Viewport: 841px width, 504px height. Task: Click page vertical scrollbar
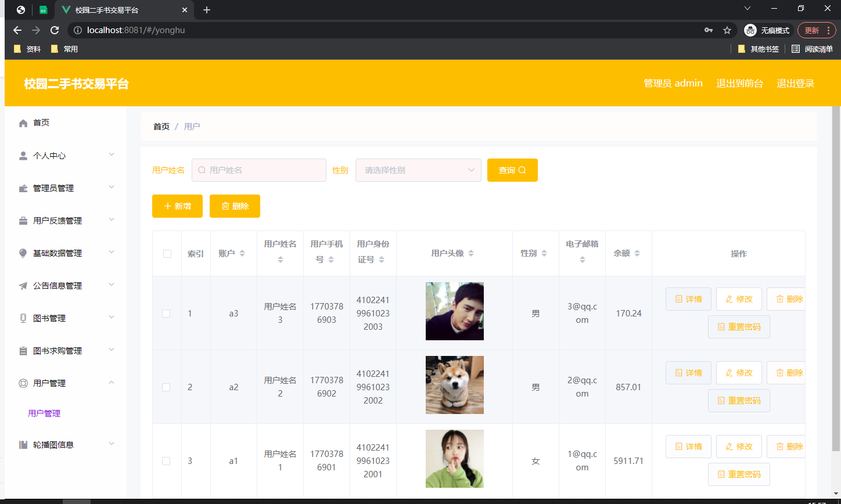tap(836, 279)
